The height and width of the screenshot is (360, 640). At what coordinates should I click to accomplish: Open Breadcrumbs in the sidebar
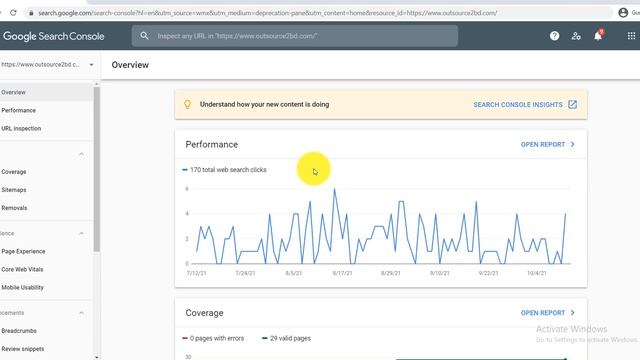(x=46, y=331)
